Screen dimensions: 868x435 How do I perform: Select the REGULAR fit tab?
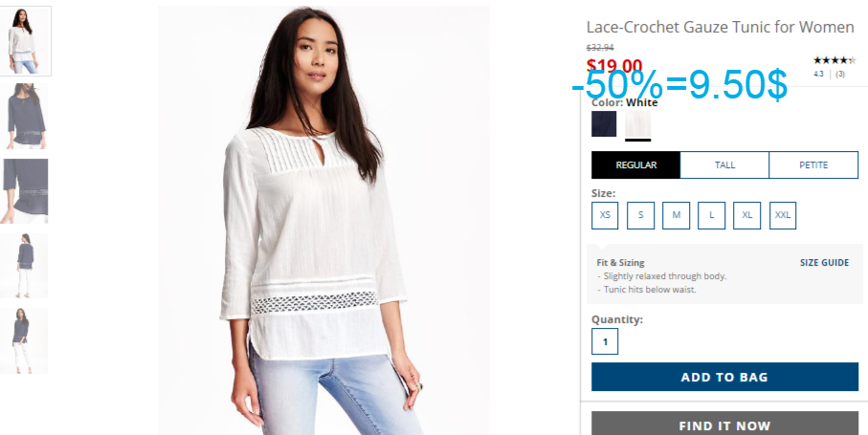[x=636, y=165]
